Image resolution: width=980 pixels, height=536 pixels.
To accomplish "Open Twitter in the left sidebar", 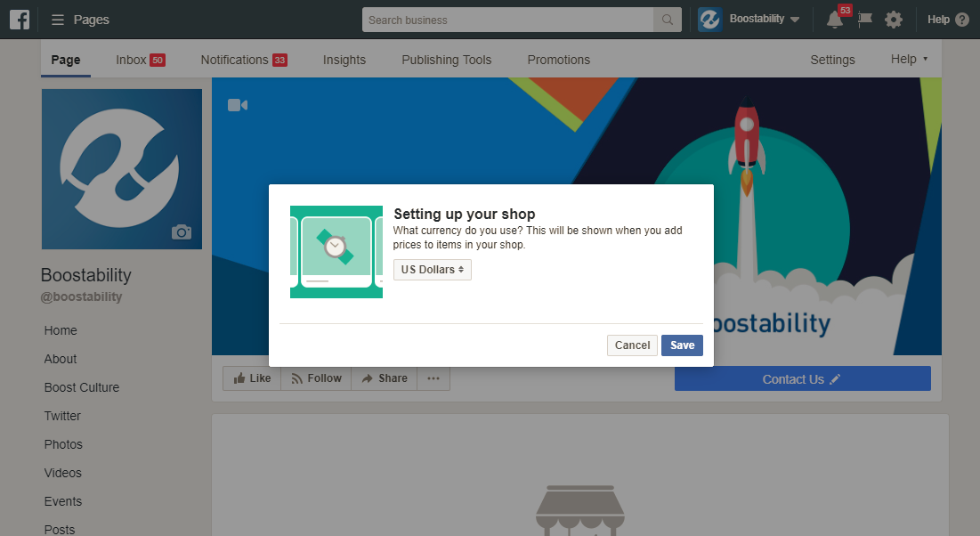I will pos(62,416).
